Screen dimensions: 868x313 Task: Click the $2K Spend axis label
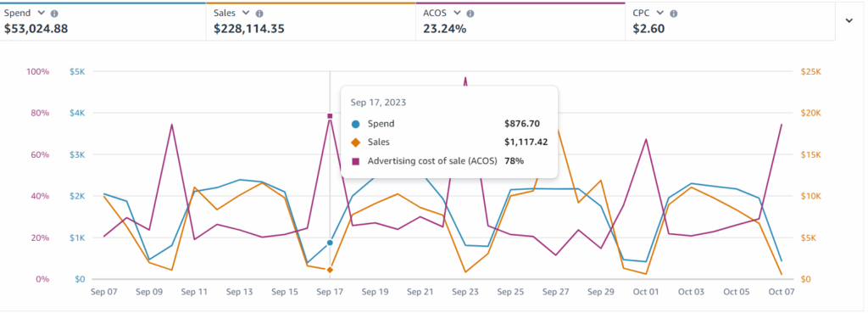click(76, 196)
